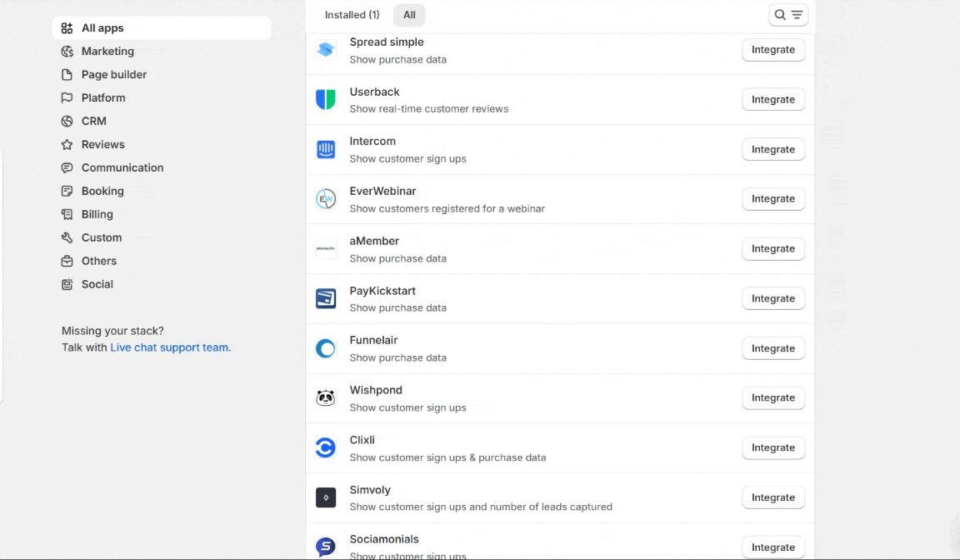Integrate the EverWebinar app
The image size is (960, 560).
click(773, 199)
